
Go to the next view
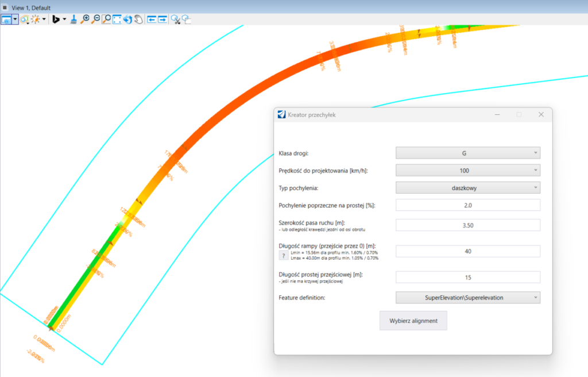163,19
